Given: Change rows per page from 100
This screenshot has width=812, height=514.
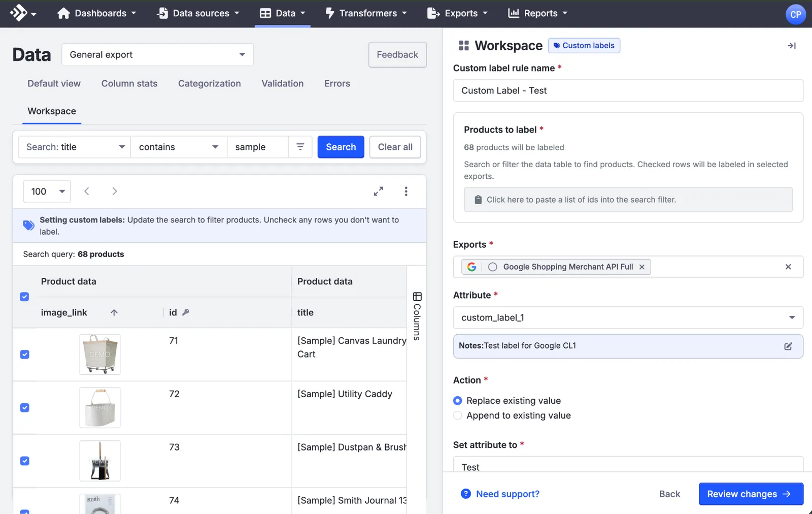Looking at the screenshot, I should pos(47,191).
